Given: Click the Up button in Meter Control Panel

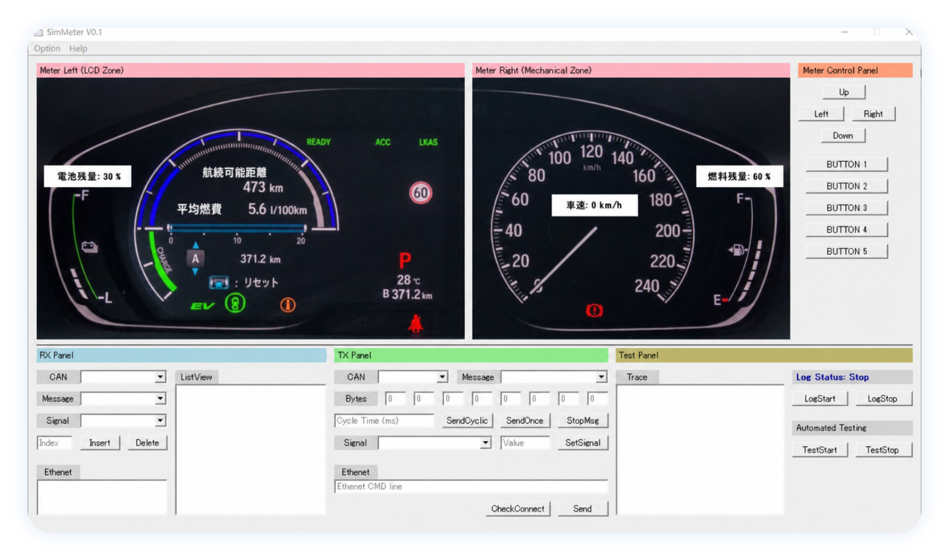Looking at the screenshot, I should click(844, 92).
